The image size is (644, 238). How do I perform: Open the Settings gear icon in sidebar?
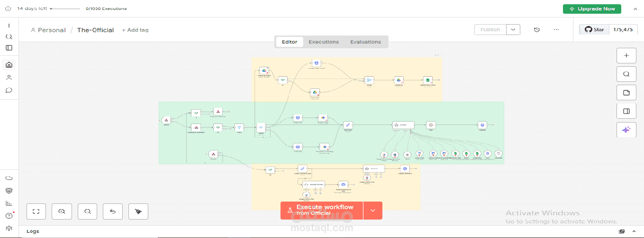click(x=9, y=229)
